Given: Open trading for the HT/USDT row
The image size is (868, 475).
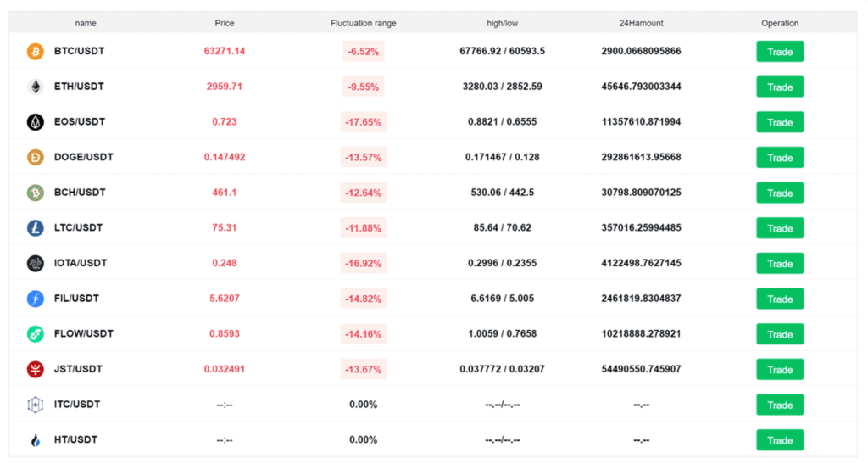Looking at the screenshot, I should pos(780,440).
